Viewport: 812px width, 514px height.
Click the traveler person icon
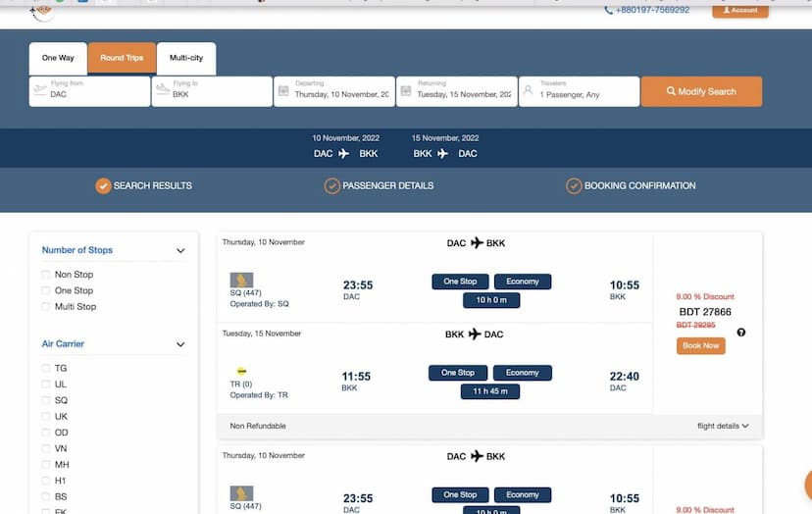coord(528,91)
